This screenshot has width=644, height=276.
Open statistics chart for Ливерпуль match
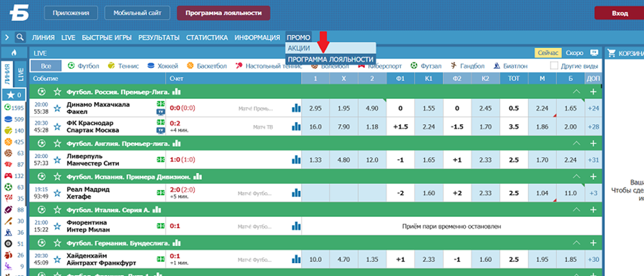tap(296, 159)
